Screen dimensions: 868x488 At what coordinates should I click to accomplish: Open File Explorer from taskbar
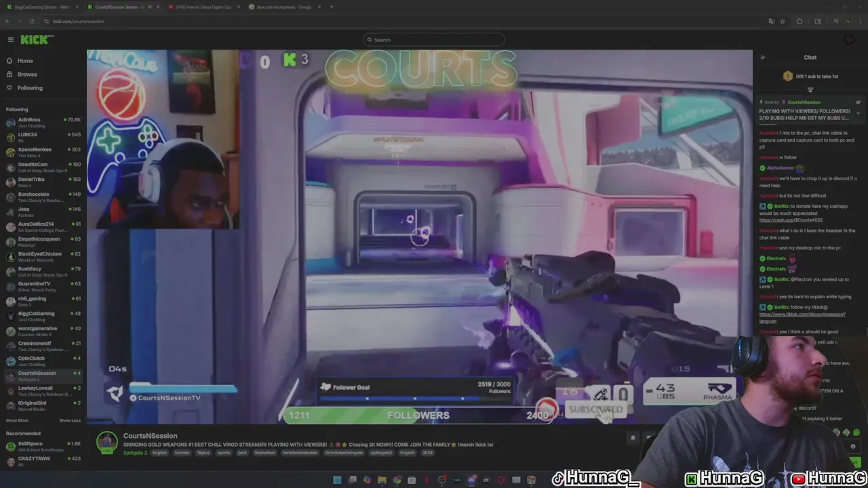click(x=382, y=481)
